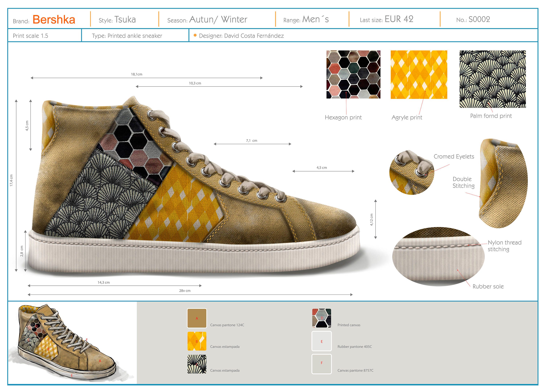This screenshot has height=392, width=544.
Task: Click the Print scale 1.5 text
Action: (30, 36)
